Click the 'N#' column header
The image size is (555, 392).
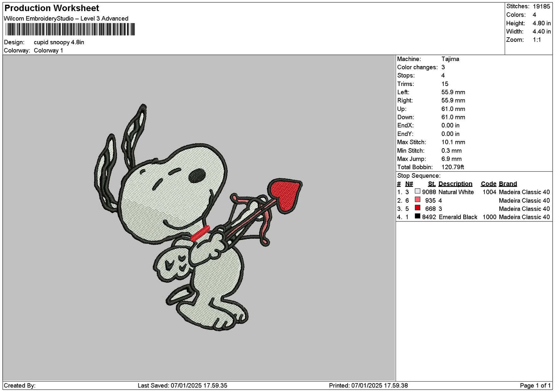409,184
